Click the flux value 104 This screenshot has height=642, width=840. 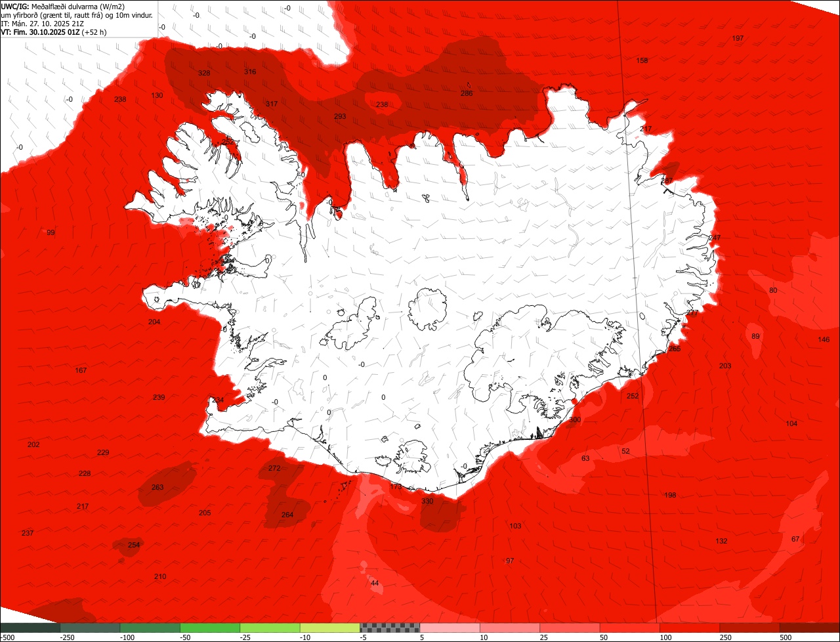(791, 423)
